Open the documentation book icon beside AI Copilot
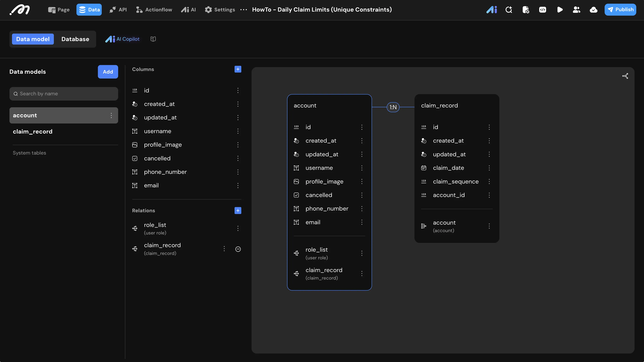 click(153, 39)
